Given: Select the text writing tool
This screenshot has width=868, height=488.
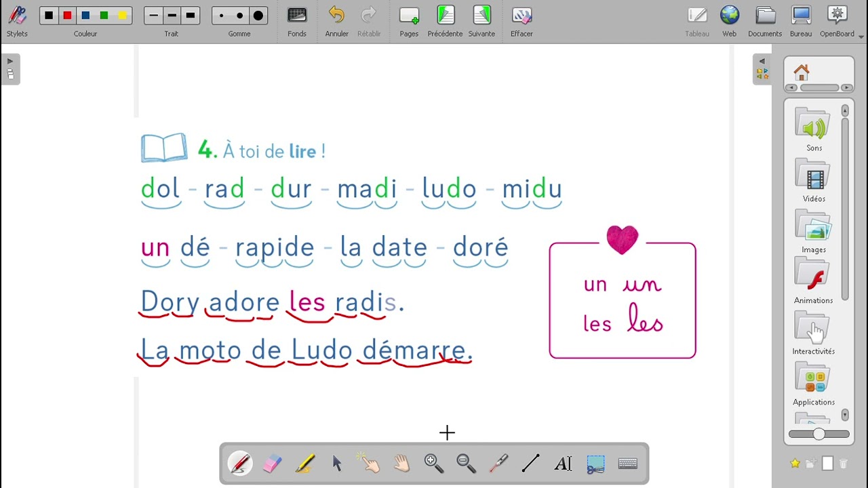Looking at the screenshot, I should pyautogui.click(x=564, y=464).
